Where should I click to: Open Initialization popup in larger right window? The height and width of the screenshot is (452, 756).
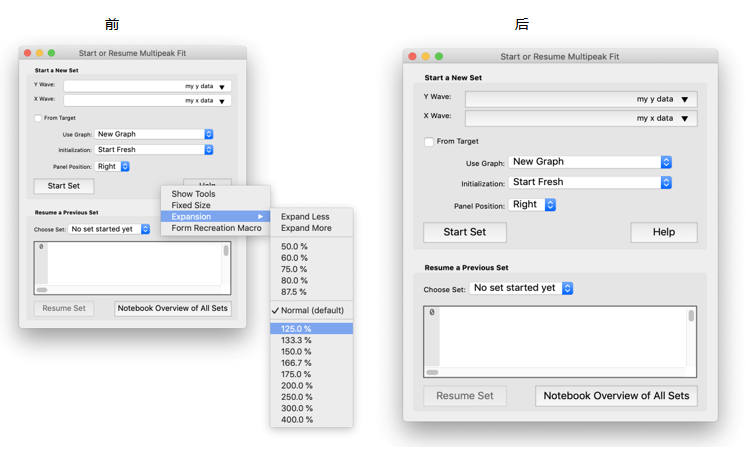[590, 182]
